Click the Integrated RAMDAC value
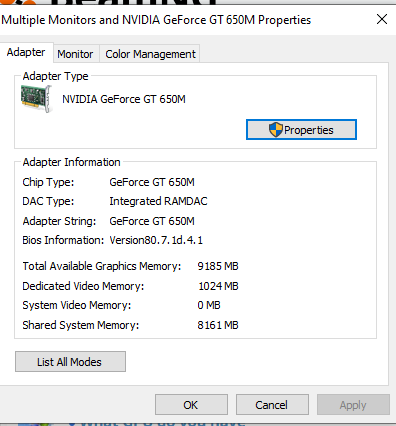Image resolution: width=396 pixels, height=426 pixels. 158,201
